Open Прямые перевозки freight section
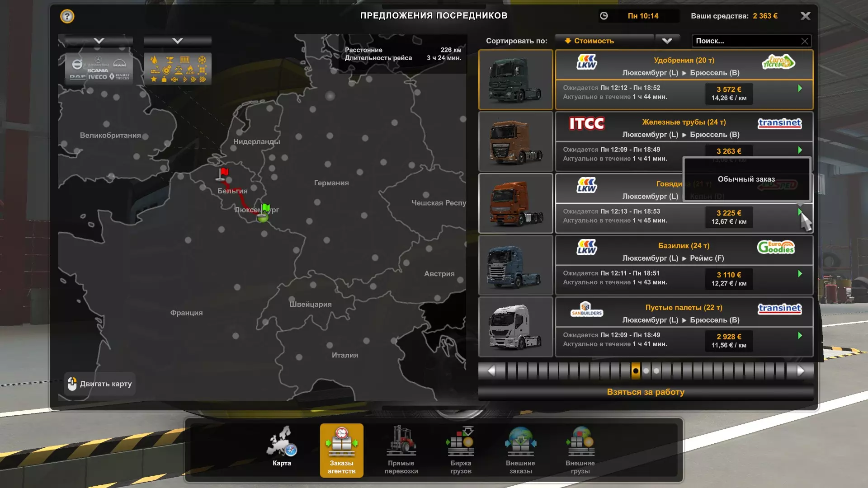The image size is (868, 488). coord(401,450)
